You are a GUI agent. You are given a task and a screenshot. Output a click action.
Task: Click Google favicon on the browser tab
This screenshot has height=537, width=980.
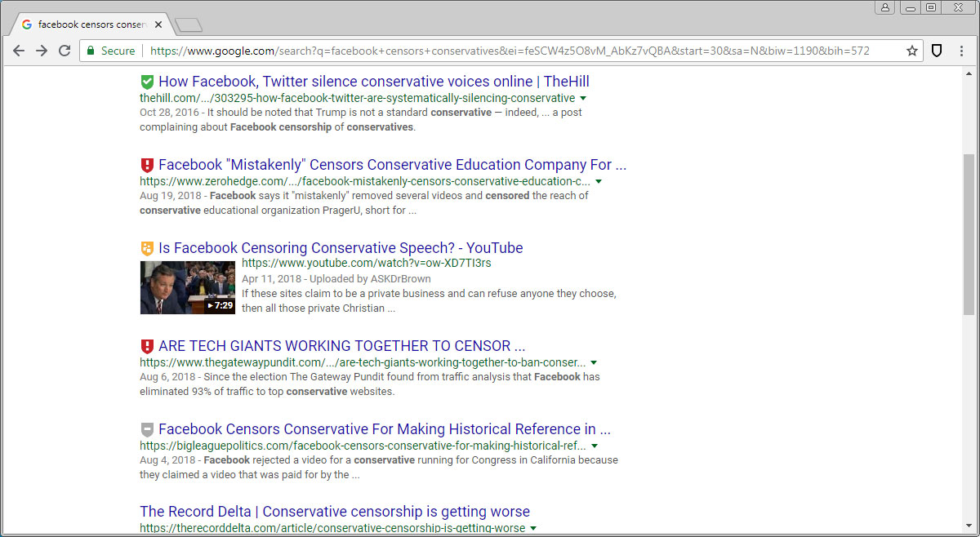click(27, 24)
